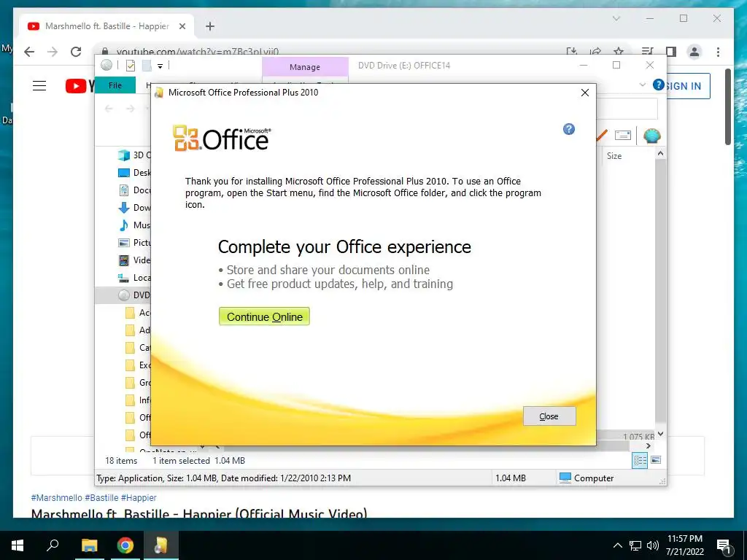Click the New folder quick access icon
Image resolution: width=747 pixels, height=560 pixels.
tap(147, 66)
